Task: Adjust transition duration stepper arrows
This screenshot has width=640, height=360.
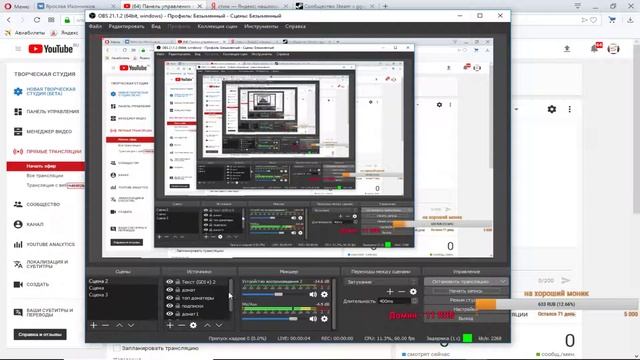Action: [415, 301]
